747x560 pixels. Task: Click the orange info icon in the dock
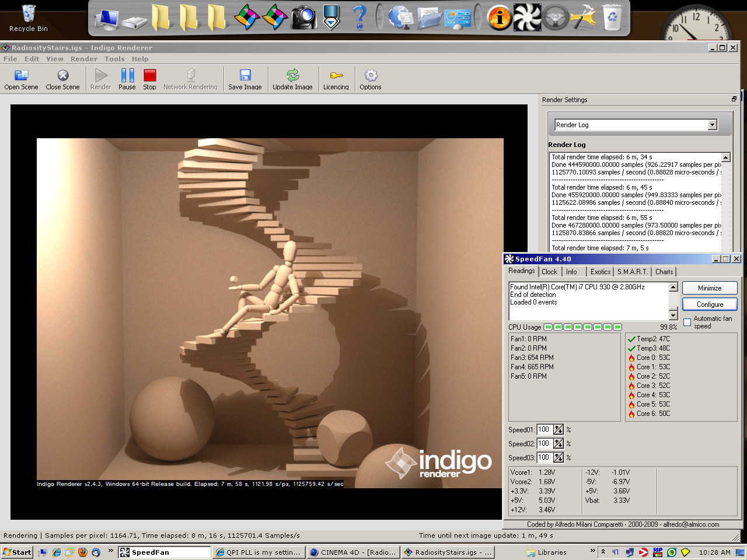tap(500, 17)
